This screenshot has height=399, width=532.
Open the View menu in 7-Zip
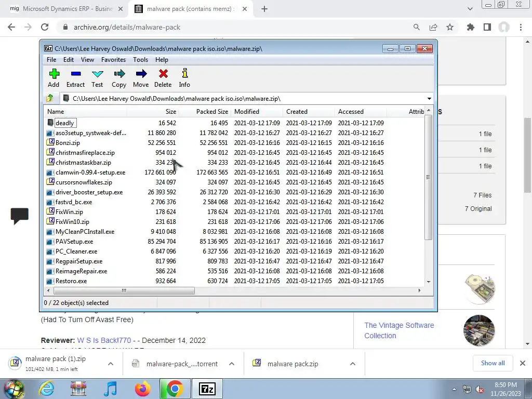click(87, 60)
